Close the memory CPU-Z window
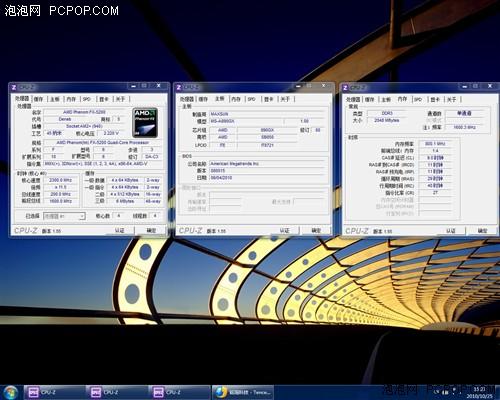500x400 pixels. click(x=490, y=86)
